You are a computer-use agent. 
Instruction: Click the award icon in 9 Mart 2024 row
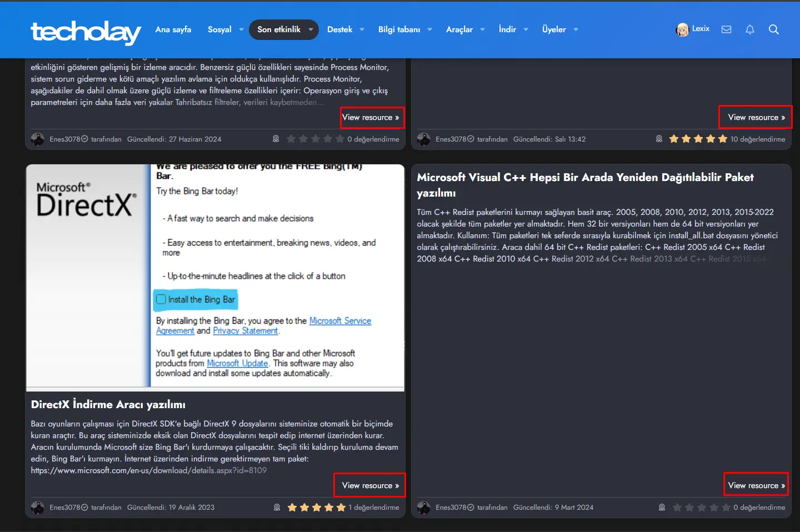(x=662, y=507)
